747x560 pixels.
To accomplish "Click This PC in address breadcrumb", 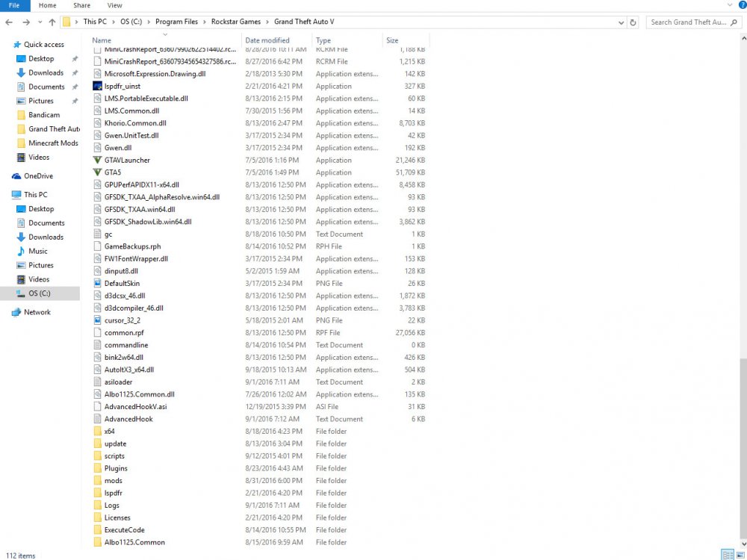I will (95, 22).
